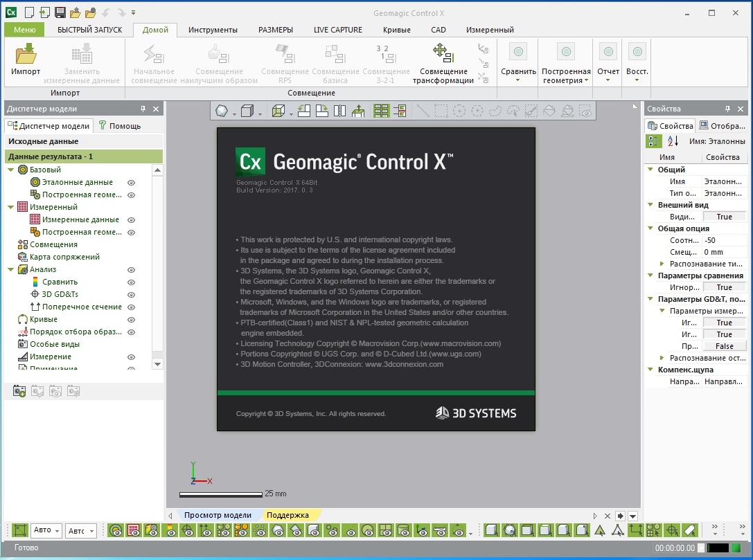753x560 pixels.
Task: Pin the Свойства panel
Action: (727, 109)
